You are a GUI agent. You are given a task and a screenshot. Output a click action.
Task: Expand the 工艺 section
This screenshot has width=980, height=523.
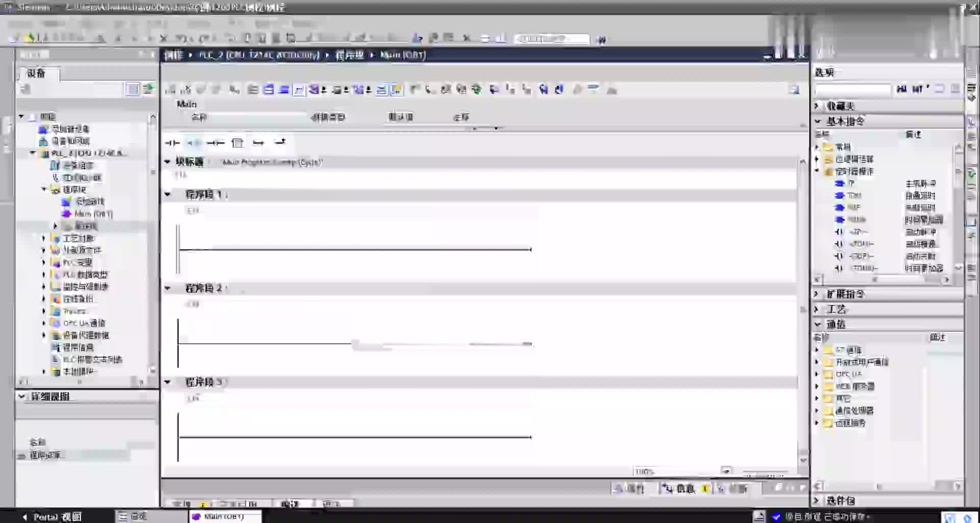tap(817, 310)
